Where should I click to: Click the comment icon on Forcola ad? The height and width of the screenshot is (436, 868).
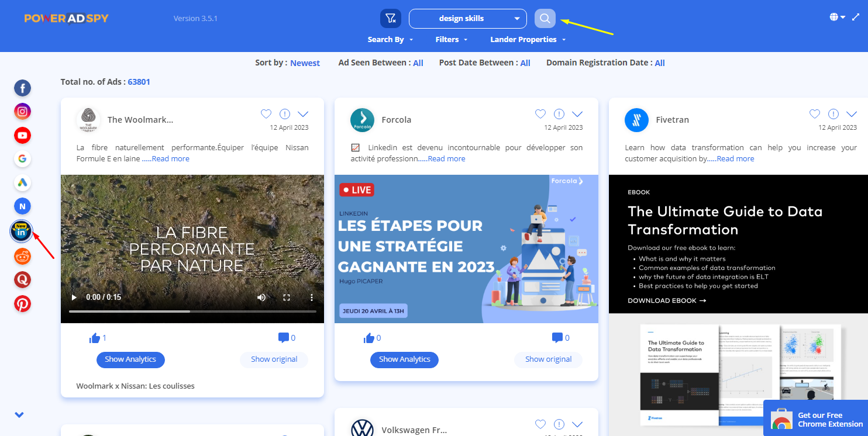pos(557,337)
